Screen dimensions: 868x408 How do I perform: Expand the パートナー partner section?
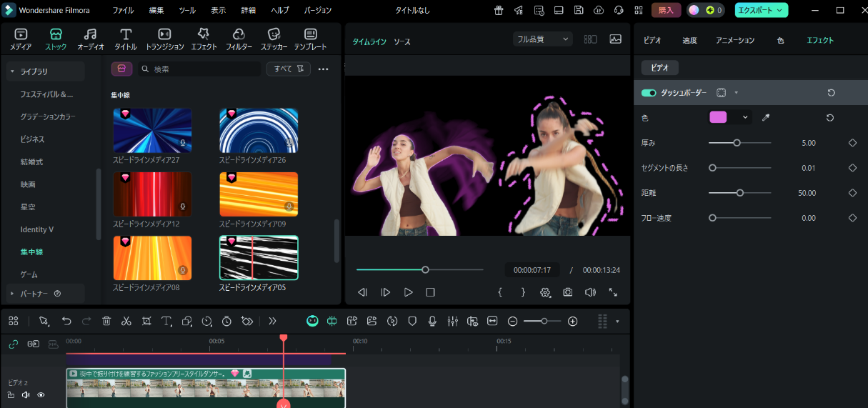tap(12, 293)
